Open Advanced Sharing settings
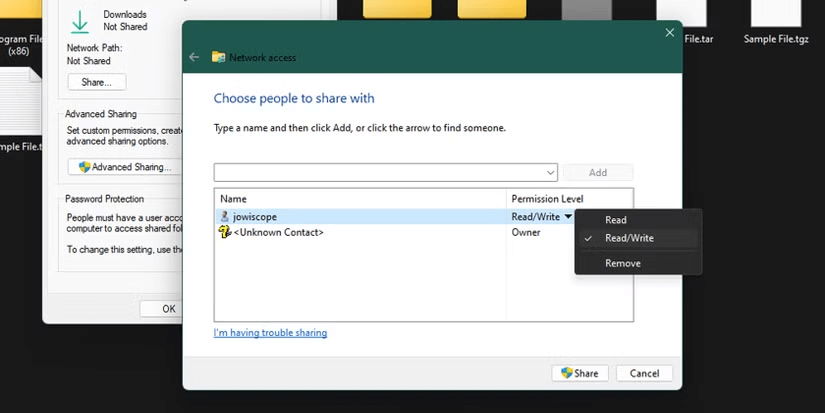Viewport: 825px width, 413px height. 125,167
